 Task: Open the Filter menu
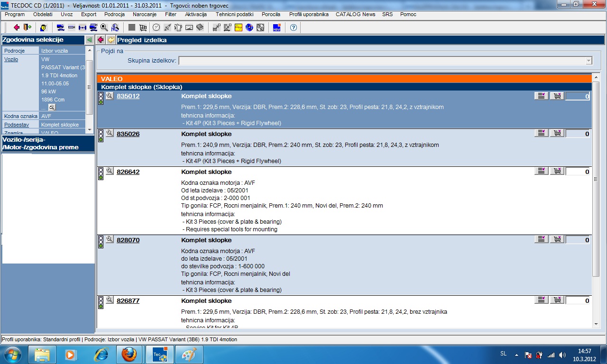171,14
